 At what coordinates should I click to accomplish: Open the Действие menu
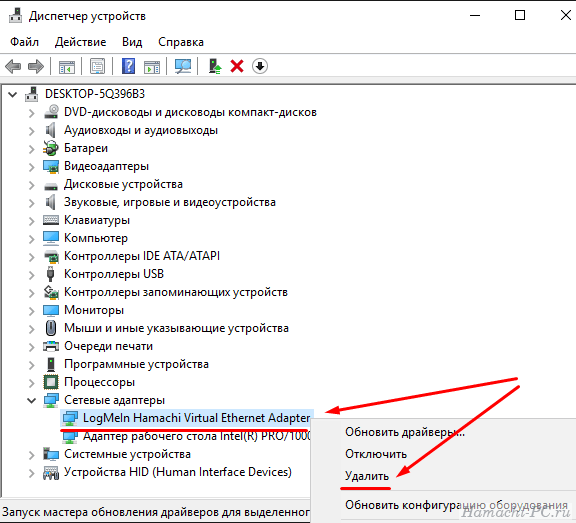(x=80, y=42)
